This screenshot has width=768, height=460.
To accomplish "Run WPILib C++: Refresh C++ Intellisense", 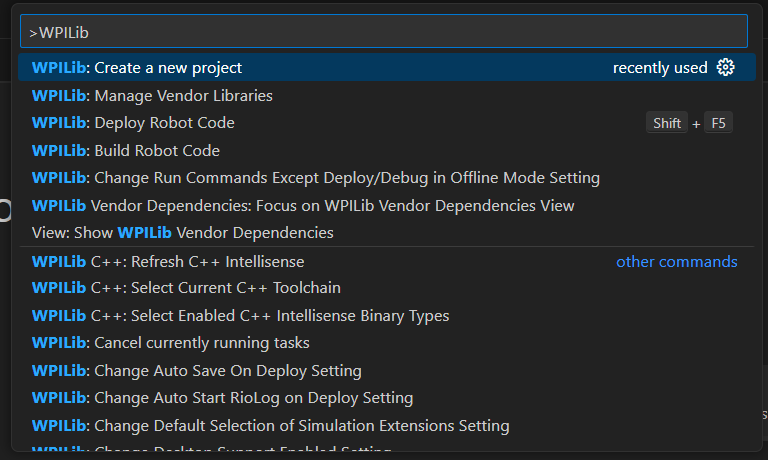I will pyautogui.click(x=168, y=262).
